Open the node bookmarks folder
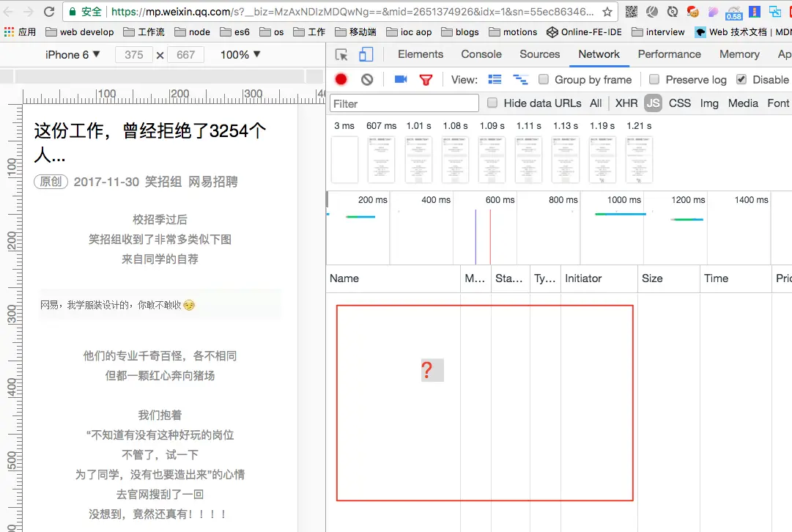Screen dimensions: 792x532 pyautogui.click(x=193, y=32)
